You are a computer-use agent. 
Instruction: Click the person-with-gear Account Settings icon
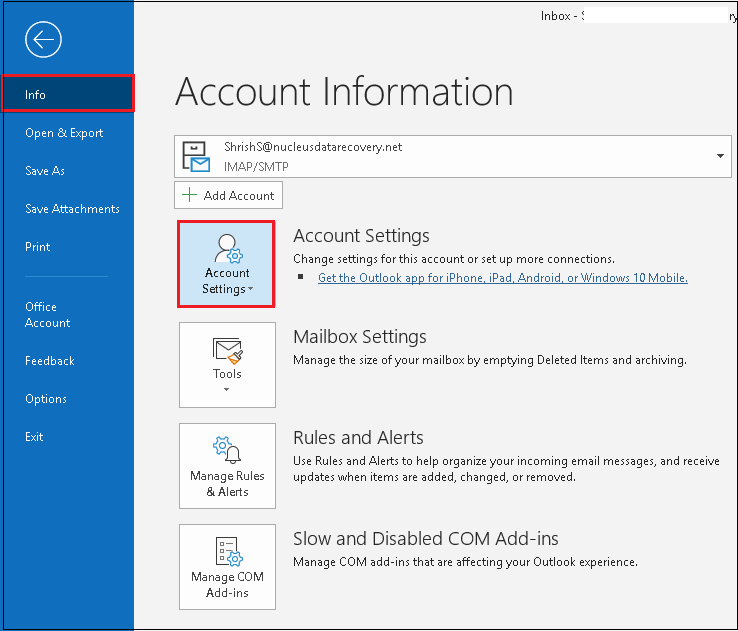tap(228, 248)
